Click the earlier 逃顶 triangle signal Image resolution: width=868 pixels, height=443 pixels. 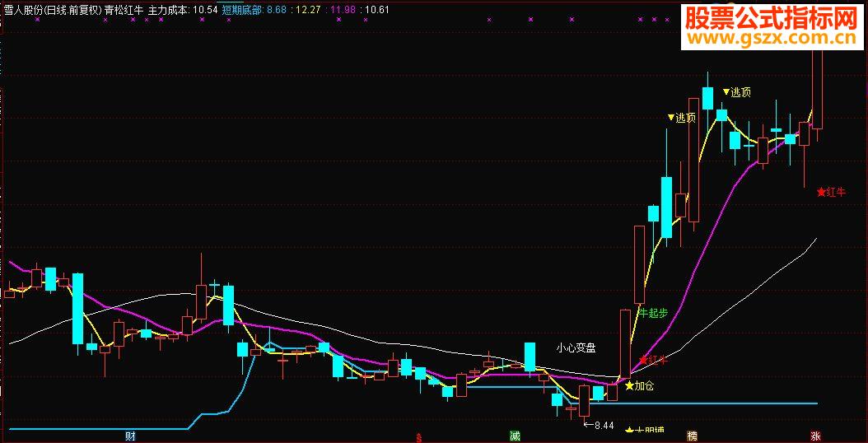(681, 118)
